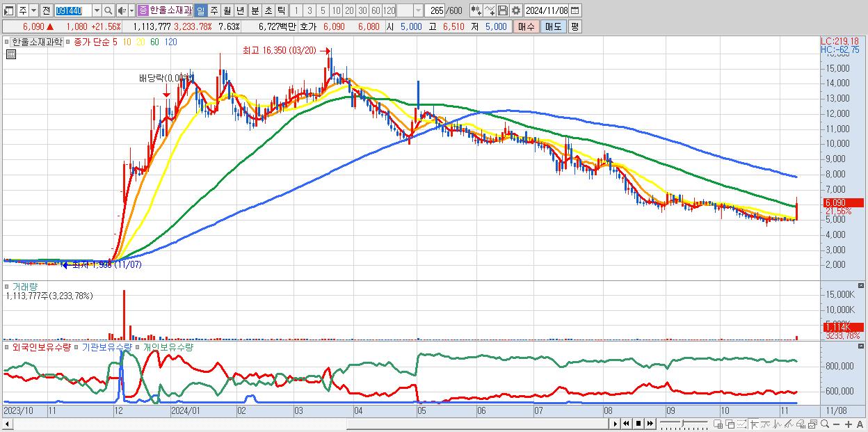Click the date field 2024/11/08
This screenshot has width=868, height=432.
547,10
